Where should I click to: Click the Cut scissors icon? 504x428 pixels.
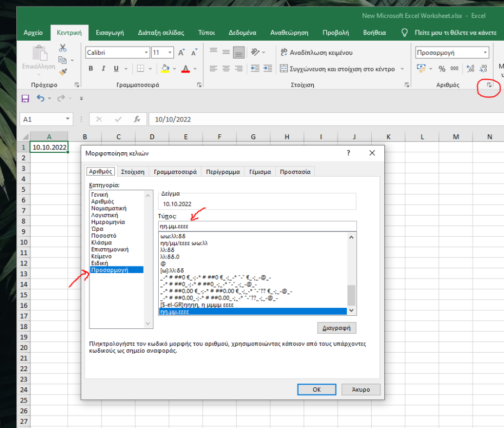click(63, 48)
